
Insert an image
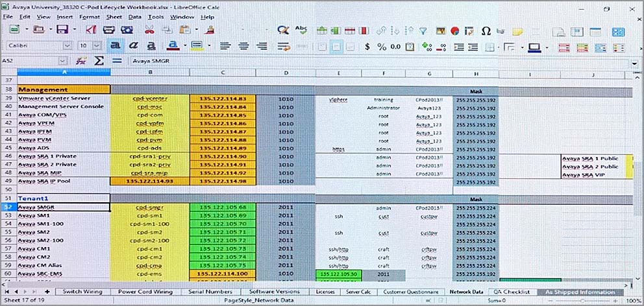coord(441,30)
